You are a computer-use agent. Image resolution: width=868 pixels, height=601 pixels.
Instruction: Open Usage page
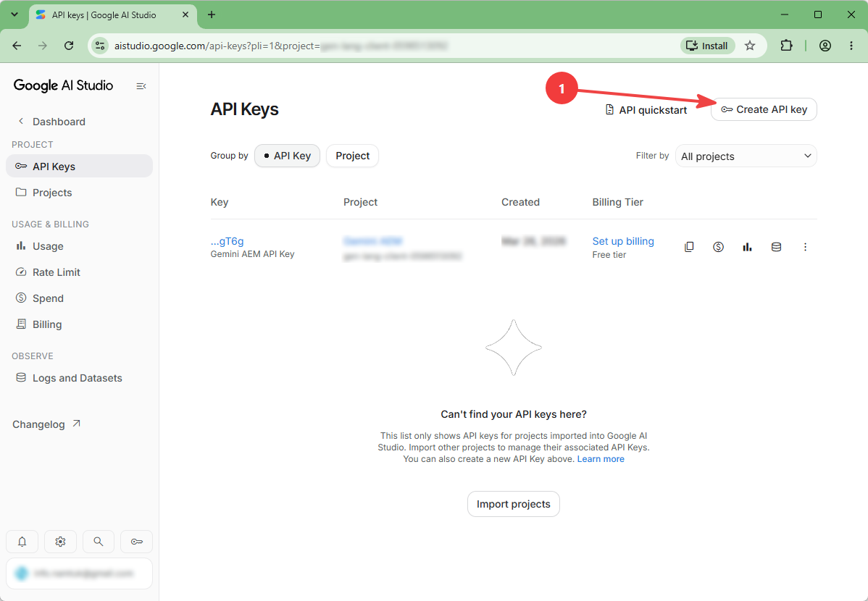(79, 246)
